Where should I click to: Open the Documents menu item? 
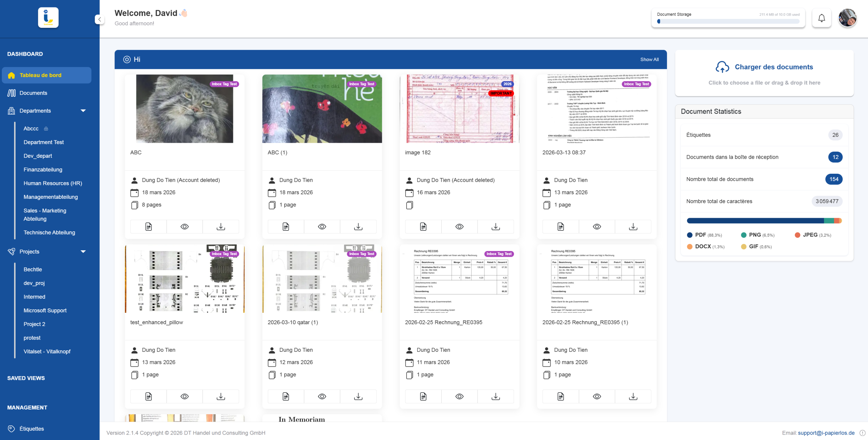33,93
